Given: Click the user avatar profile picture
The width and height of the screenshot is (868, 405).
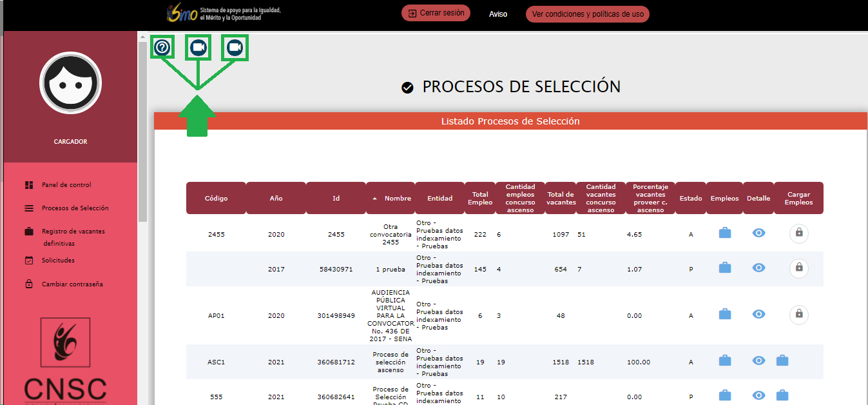Looking at the screenshot, I should click(x=70, y=83).
